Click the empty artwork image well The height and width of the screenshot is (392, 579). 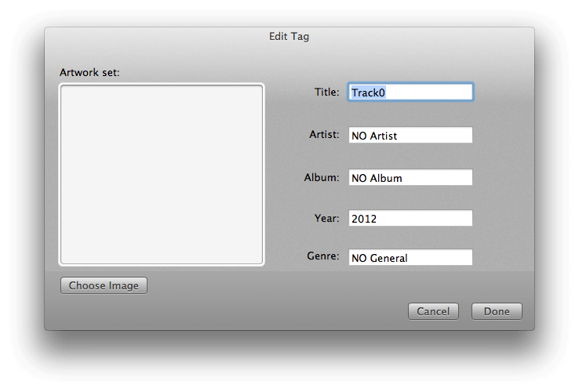tap(162, 175)
